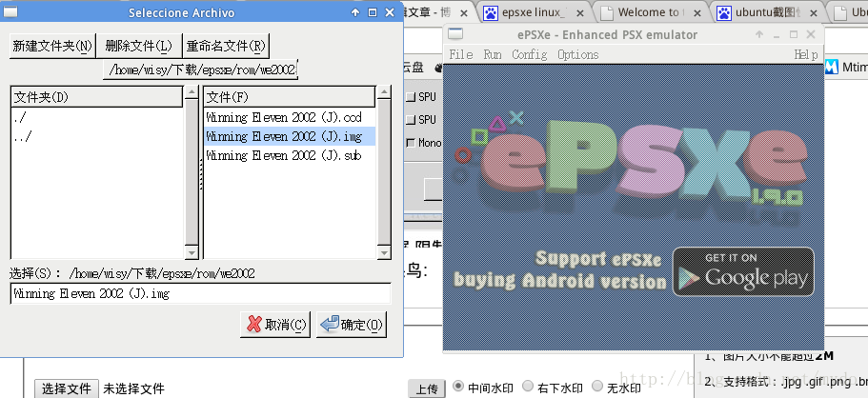The height and width of the screenshot is (398, 868).
Task: Click Seleccione Archivo shade-up arrow icon
Action: click(355, 12)
